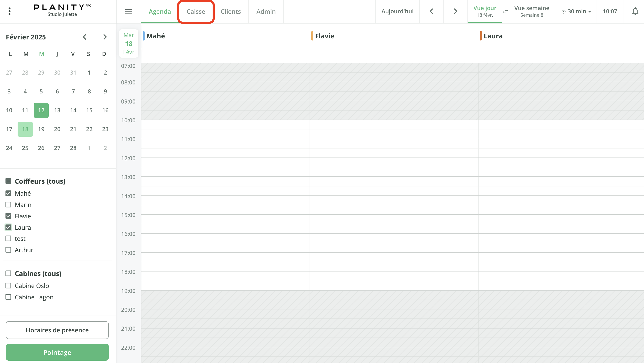Go to next day with top arrow
The width and height of the screenshot is (644, 363).
(x=455, y=11)
